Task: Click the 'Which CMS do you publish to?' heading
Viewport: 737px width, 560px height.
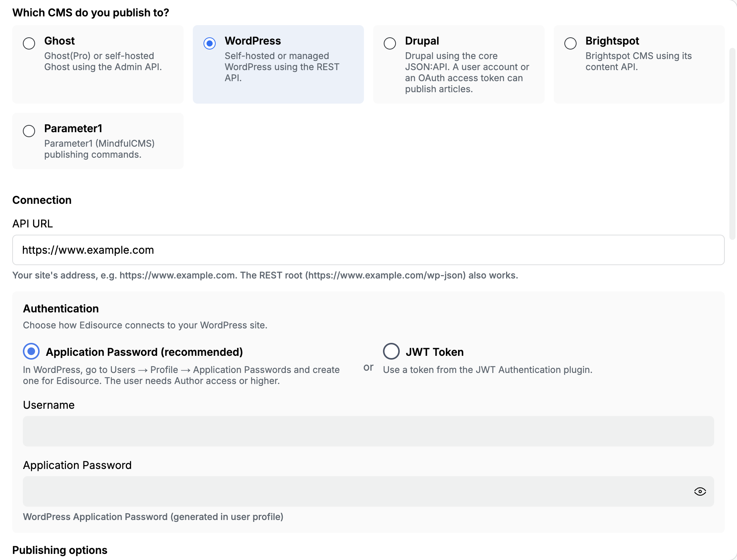Action: pos(91,13)
